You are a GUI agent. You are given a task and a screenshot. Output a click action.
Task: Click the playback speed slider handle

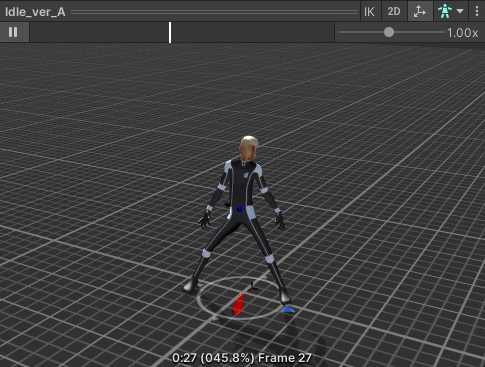pos(389,32)
